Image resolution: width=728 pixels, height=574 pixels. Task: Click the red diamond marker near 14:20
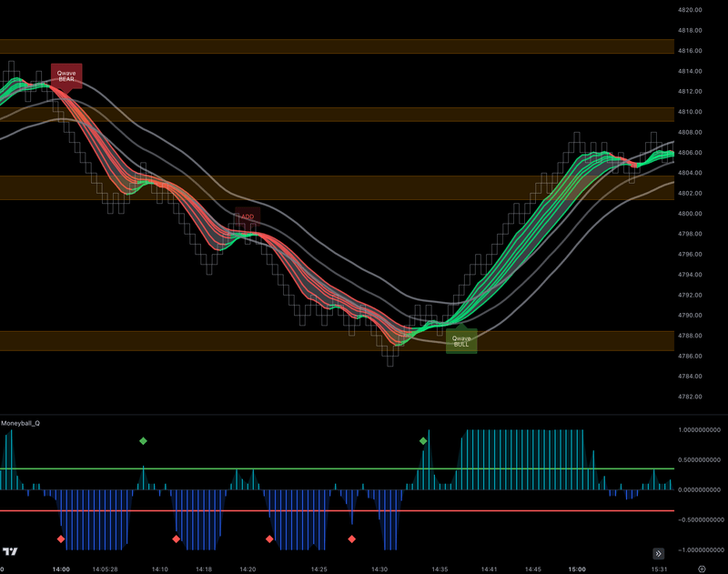(268, 539)
